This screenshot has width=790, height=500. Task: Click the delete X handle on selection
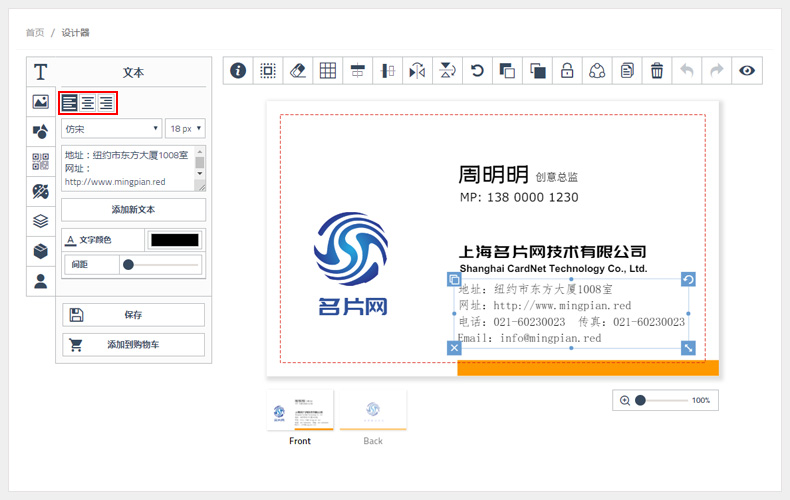[x=454, y=348]
